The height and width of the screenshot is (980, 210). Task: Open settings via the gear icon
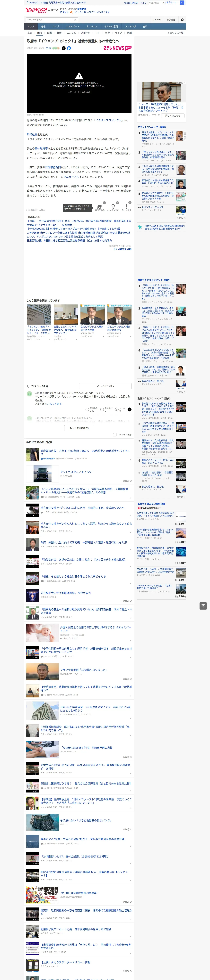coord(182,20)
